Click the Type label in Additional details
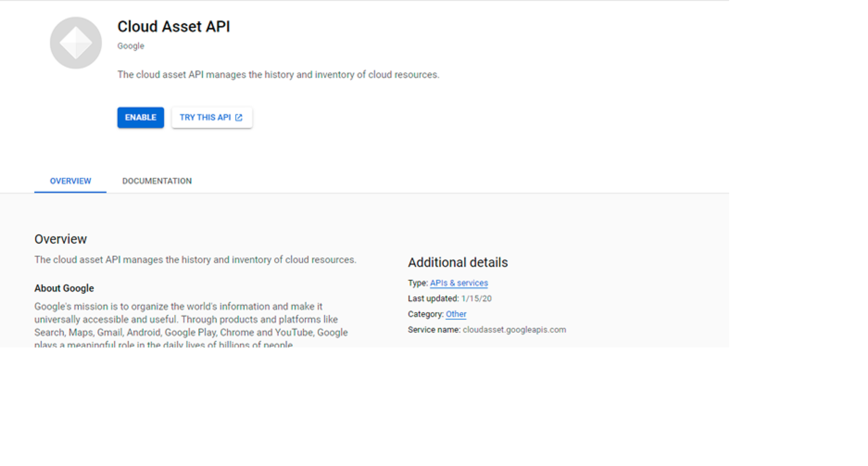The image size is (868, 466). pyautogui.click(x=417, y=283)
